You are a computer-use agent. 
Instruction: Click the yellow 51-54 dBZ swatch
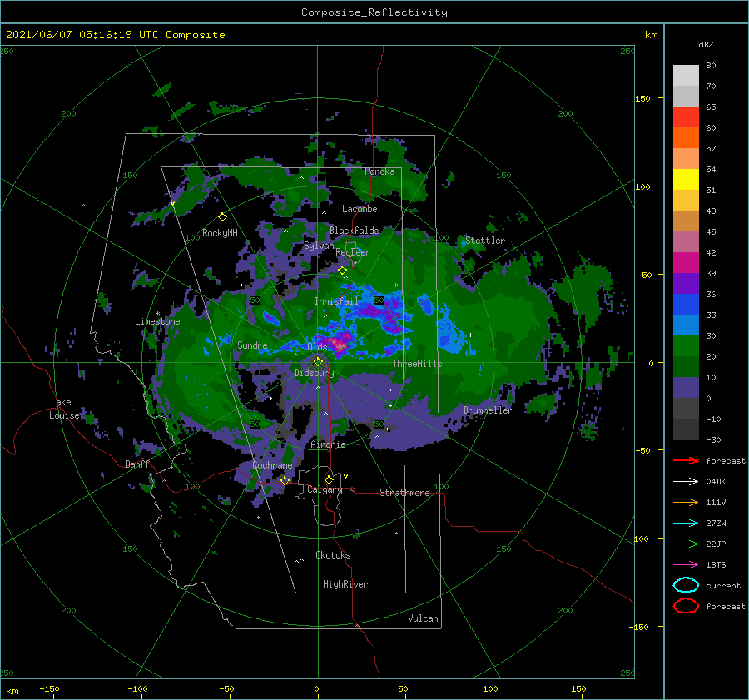click(x=686, y=180)
